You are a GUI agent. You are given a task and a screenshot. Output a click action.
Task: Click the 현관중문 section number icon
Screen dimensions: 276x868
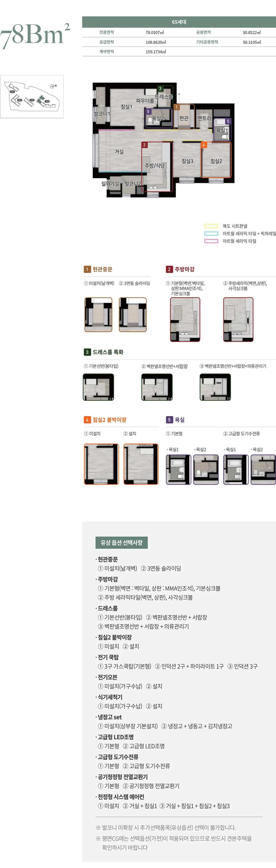point(87,269)
